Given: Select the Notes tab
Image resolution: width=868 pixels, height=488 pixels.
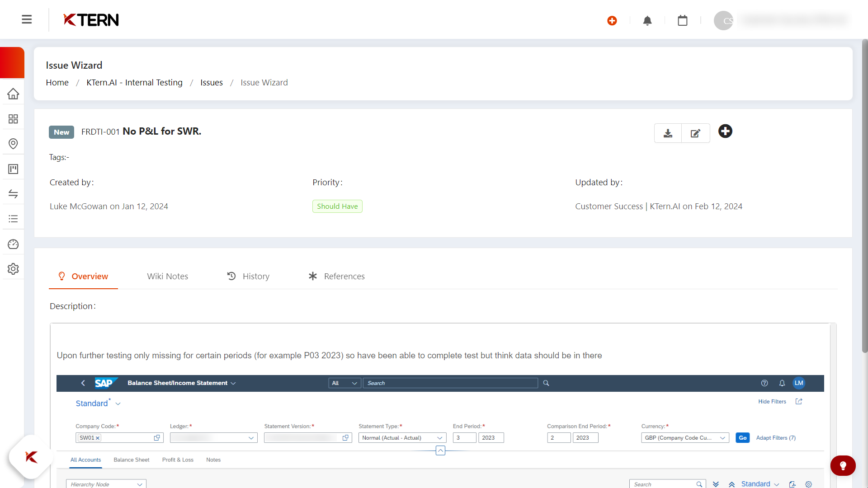Looking at the screenshot, I should pyautogui.click(x=213, y=460).
